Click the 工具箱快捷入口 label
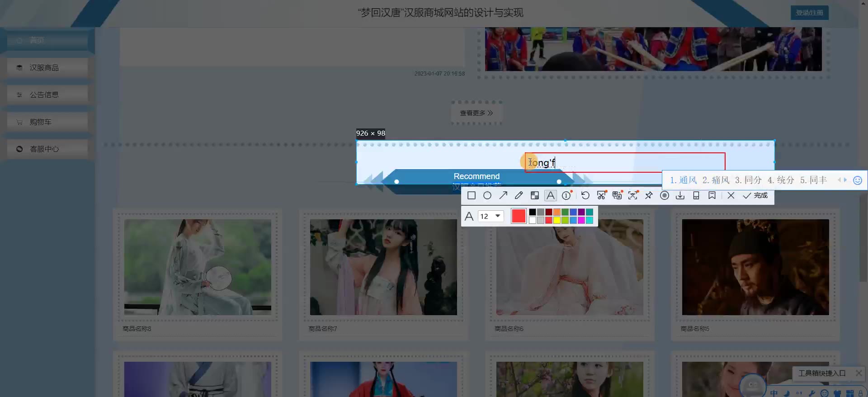This screenshot has width=868, height=397. 821,373
